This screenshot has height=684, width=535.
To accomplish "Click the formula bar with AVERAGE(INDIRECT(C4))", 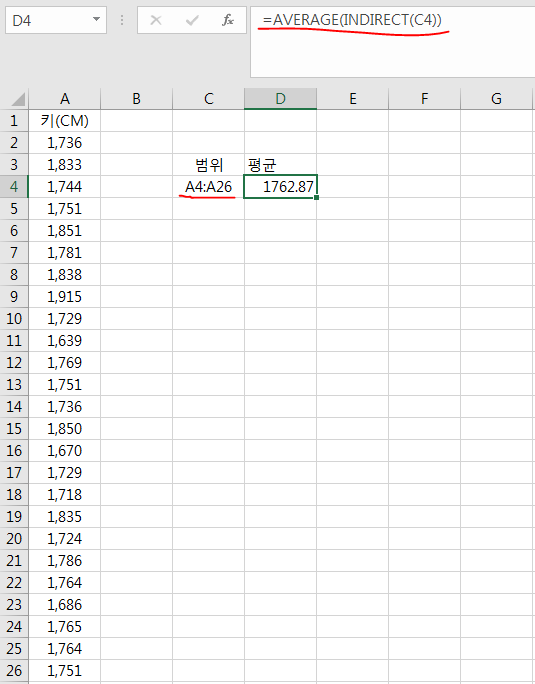I will click(x=393, y=42).
